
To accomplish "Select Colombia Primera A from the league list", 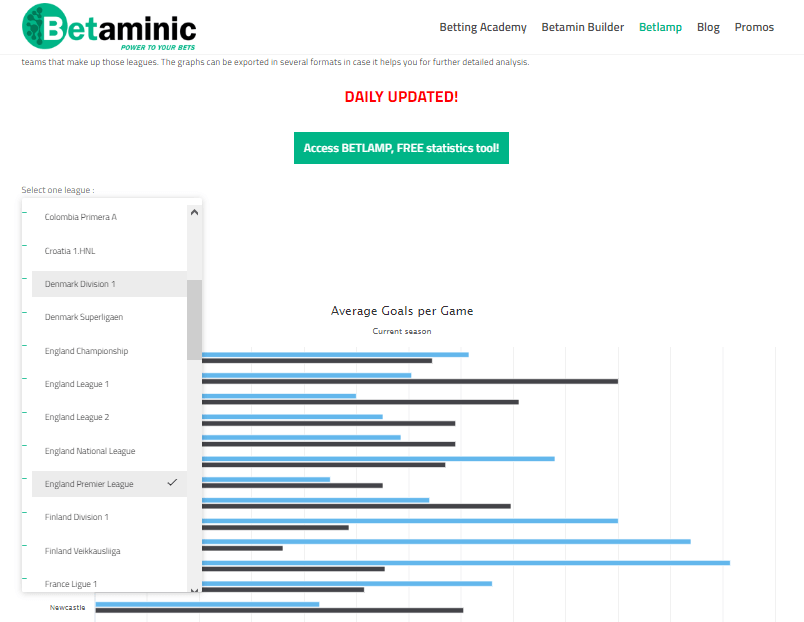I will coord(109,217).
